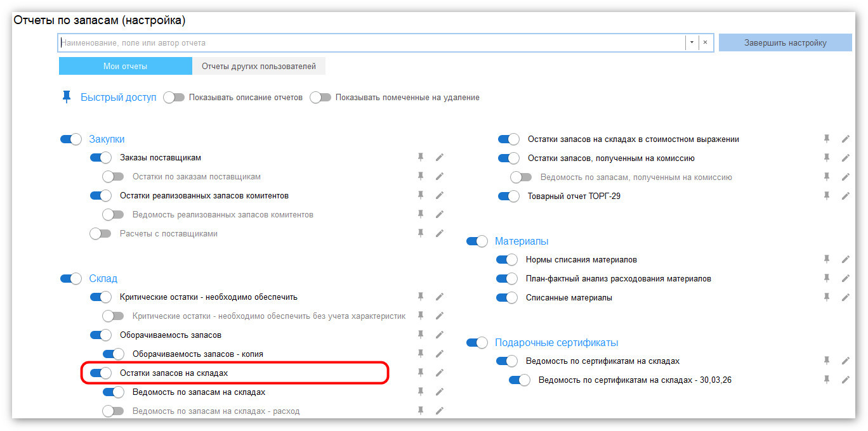
Task: Enable Ведомость реализованных запасов комитентов toggle
Action: [x=113, y=214]
